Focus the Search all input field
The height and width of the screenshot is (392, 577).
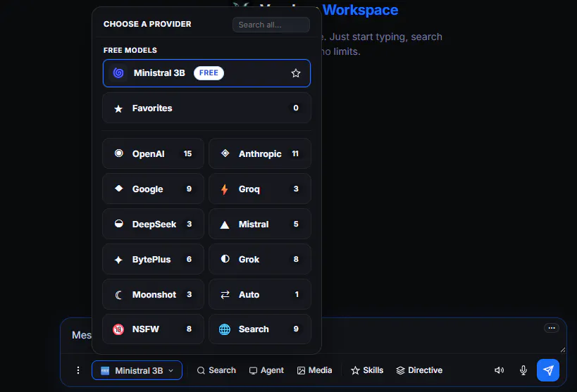click(271, 25)
